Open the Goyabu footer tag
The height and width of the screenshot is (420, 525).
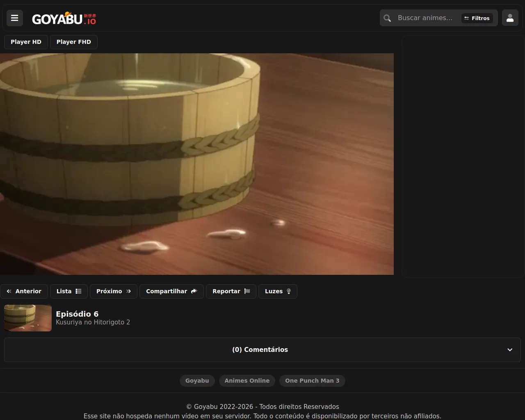tap(197, 381)
